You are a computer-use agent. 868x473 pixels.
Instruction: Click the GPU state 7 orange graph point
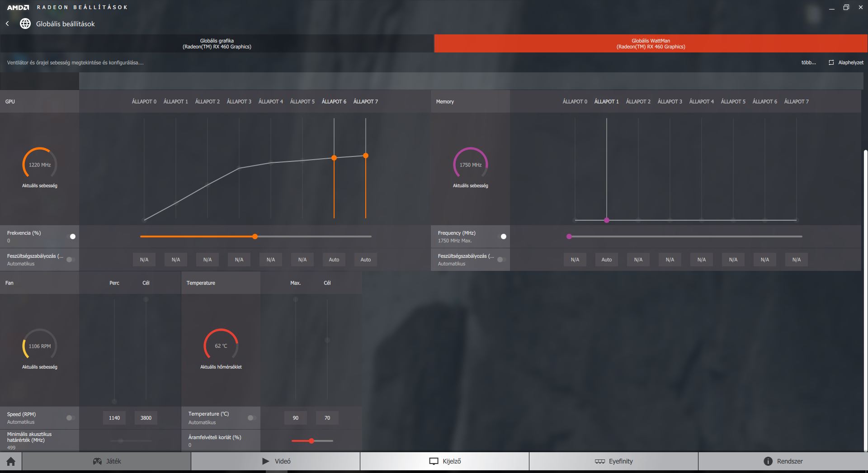click(x=366, y=156)
